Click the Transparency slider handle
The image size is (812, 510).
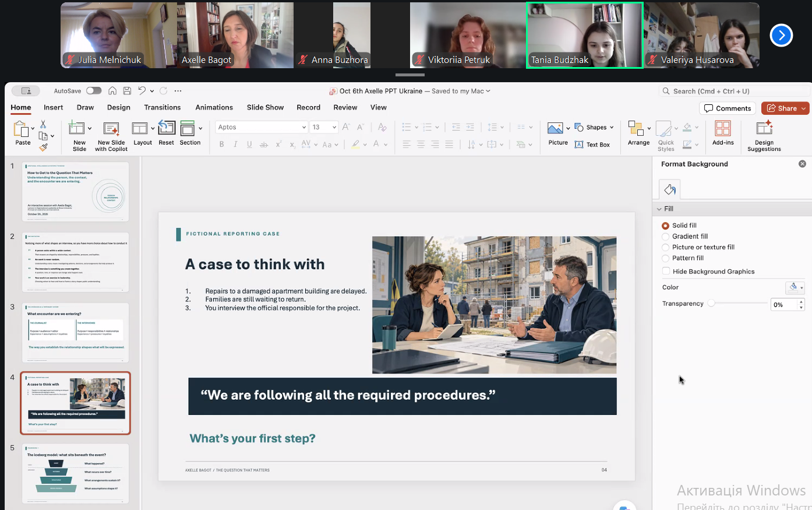(711, 304)
